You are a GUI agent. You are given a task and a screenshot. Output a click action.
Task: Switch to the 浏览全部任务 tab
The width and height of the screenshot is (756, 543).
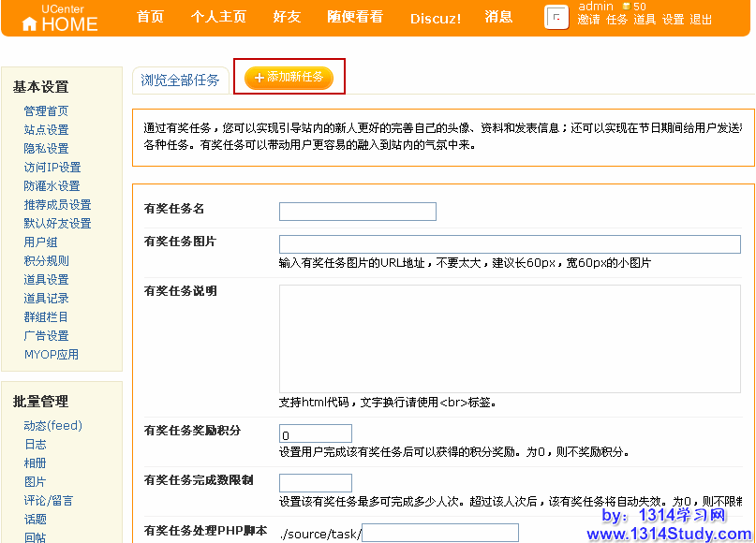click(180, 81)
